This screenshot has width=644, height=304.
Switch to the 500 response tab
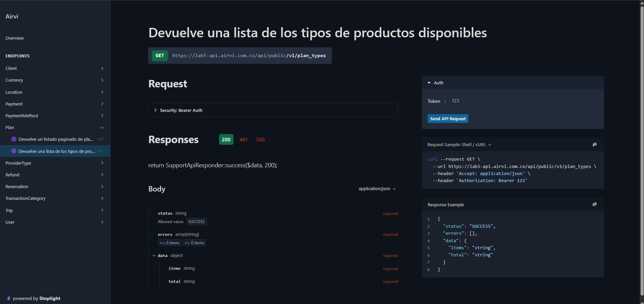pyautogui.click(x=260, y=140)
